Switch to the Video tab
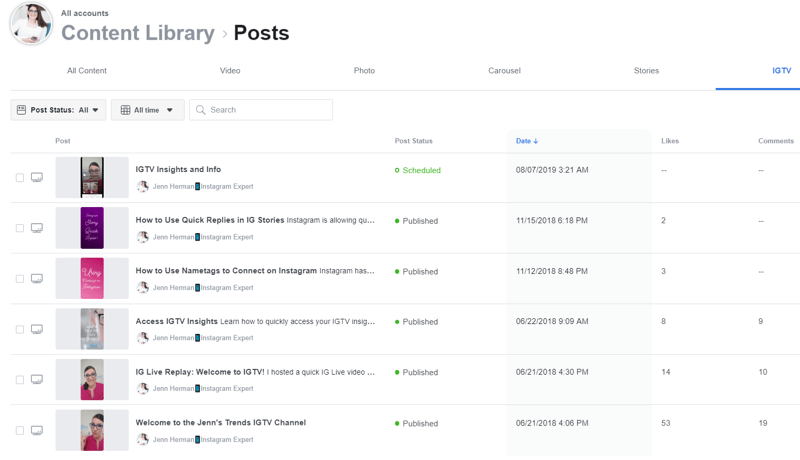The image size is (800, 460). (x=230, y=70)
